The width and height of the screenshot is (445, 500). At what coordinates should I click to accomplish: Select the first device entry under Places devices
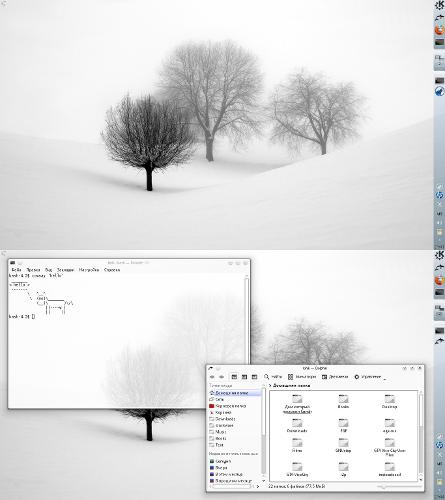[235, 461]
